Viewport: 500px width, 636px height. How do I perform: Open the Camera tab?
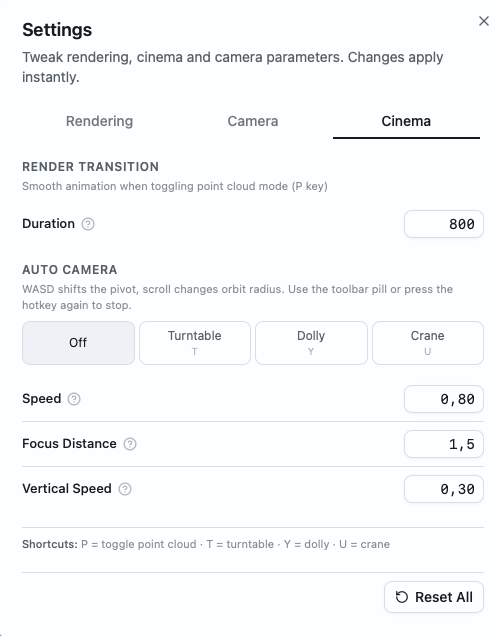tap(253, 121)
